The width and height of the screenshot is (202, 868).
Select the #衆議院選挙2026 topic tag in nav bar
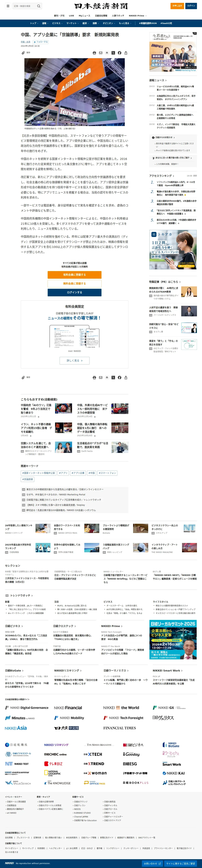click(148, 23)
